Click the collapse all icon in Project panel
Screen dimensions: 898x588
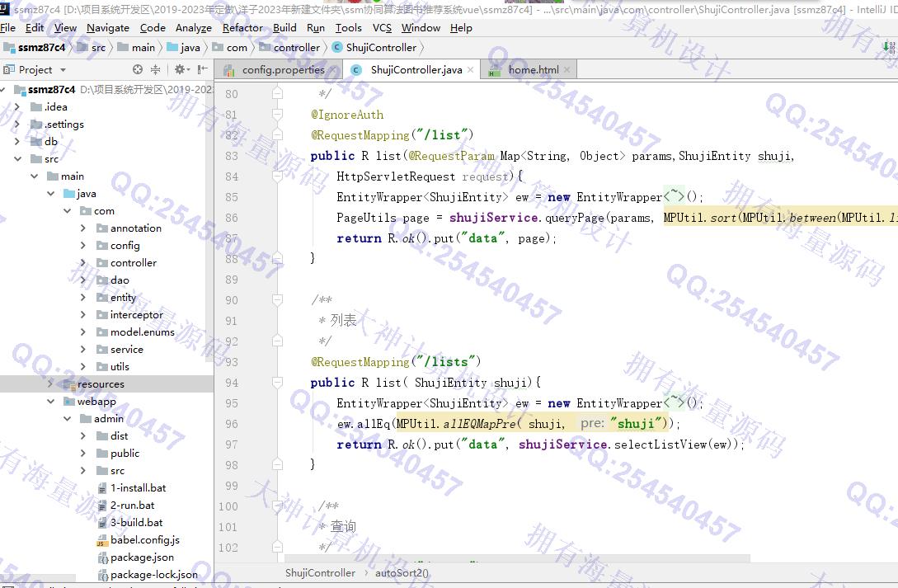[x=155, y=69]
